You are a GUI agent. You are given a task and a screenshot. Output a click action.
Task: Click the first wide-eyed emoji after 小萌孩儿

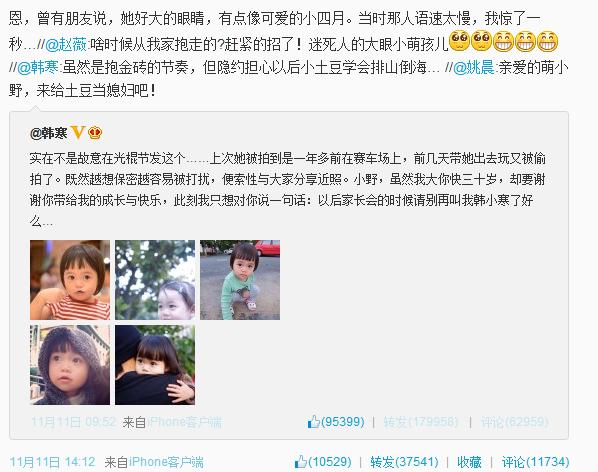[460, 42]
